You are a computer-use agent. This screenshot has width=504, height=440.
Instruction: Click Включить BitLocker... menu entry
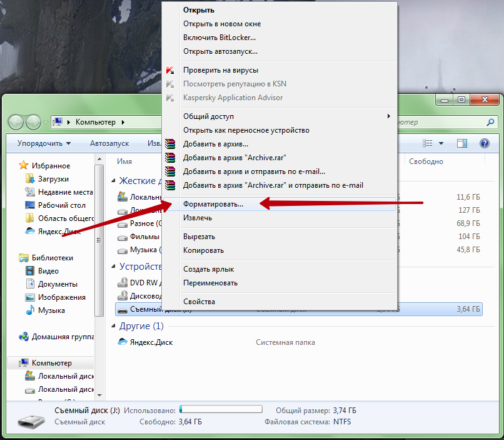(219, 38)
